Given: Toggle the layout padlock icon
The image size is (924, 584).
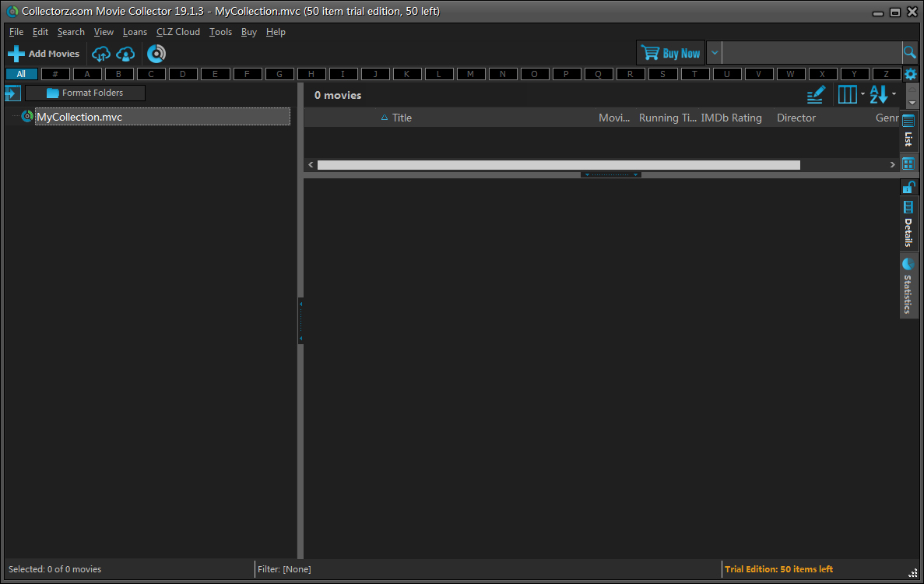Looking at the screenshot, I should coord(908,187).
